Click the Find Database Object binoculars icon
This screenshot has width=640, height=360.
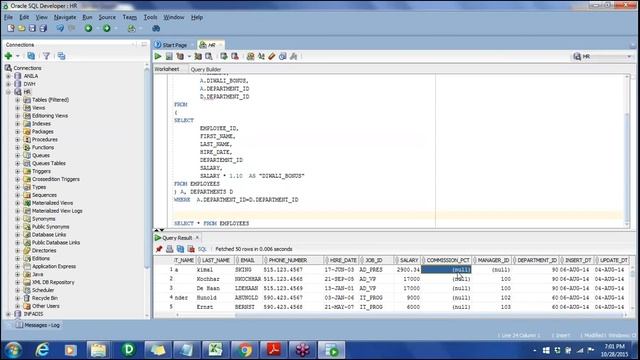click(x=156, y=28)
